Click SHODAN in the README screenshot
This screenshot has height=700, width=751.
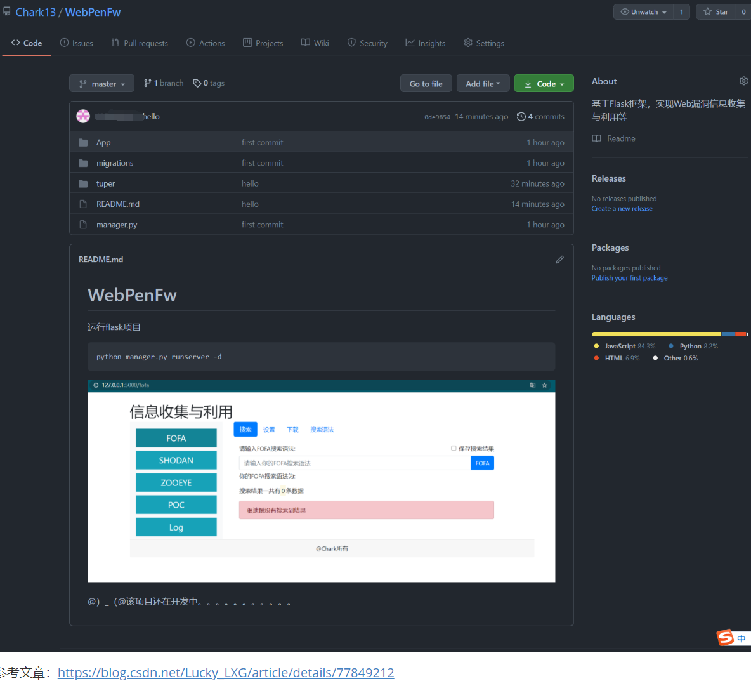click(x=176, y=460)
